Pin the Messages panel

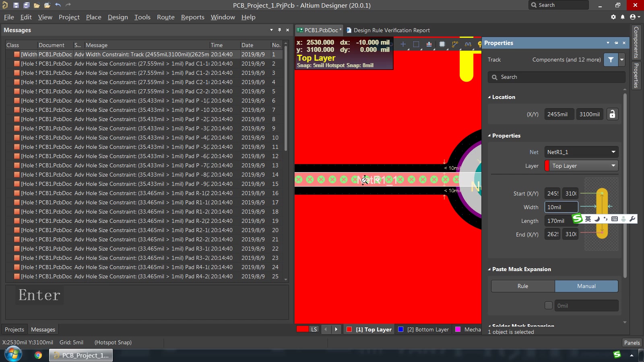pyautogui.click(x=279, y=30)
